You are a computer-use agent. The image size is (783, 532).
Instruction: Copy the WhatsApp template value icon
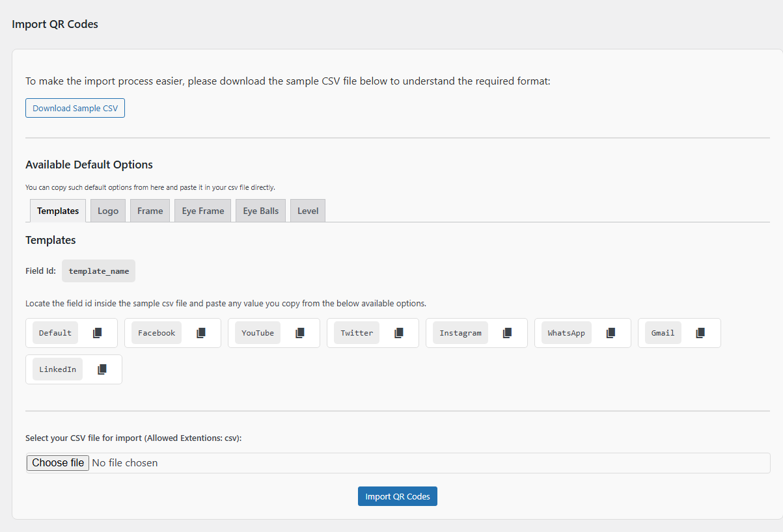(x=611, y=333)
